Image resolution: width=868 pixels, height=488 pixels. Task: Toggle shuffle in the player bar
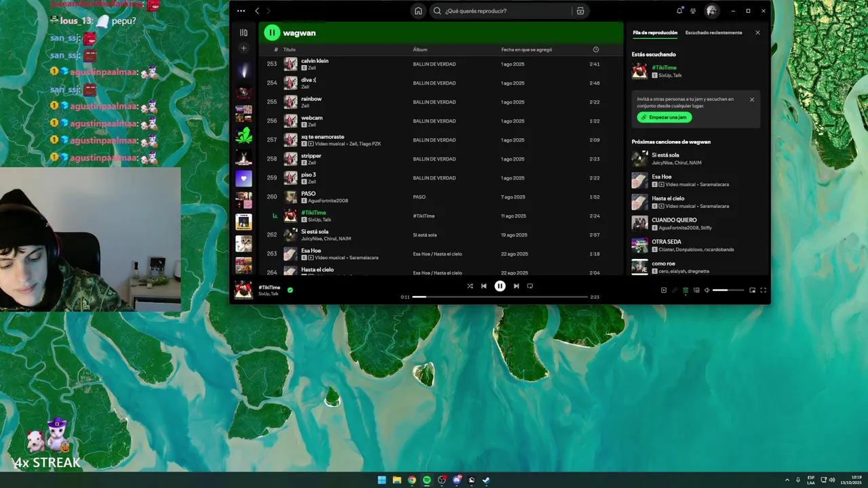(x=470, y=286)
